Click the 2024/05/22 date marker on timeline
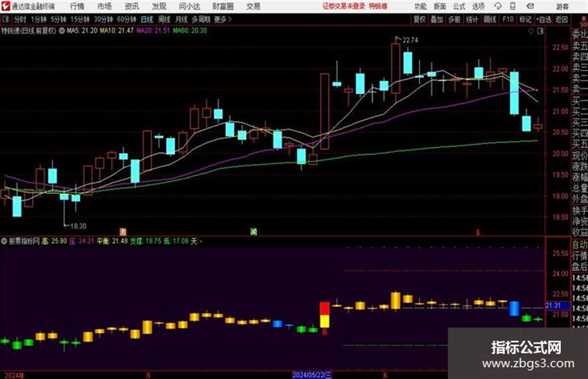Viewport: 588px width, 379px height. (x=312, y=375)
